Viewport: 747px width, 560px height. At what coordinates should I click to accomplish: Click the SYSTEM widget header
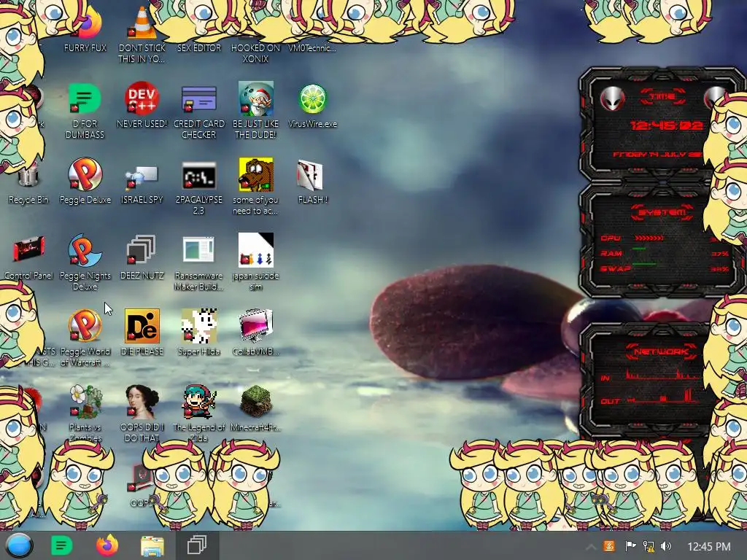pos(662,212)
